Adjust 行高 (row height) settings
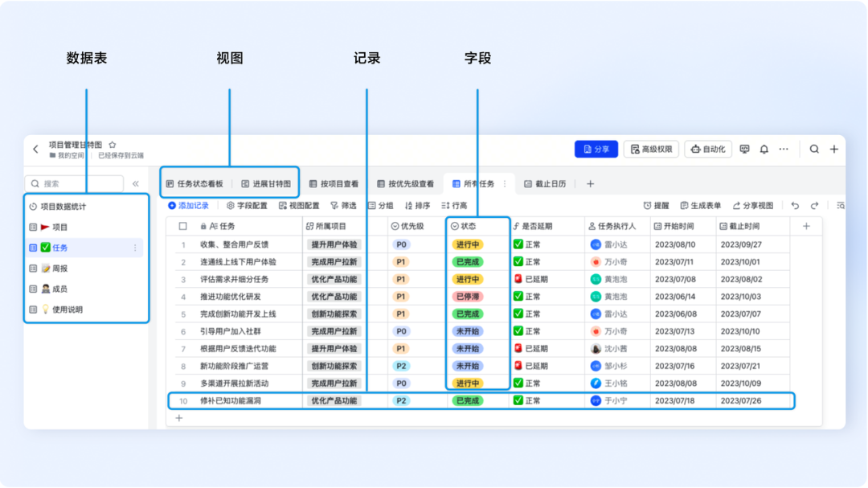 (456, 204)
